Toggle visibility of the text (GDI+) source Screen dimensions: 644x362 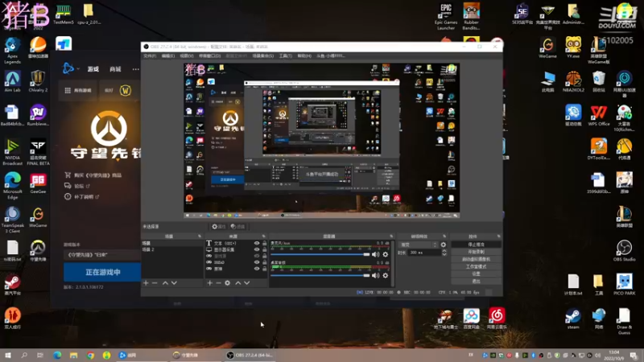coord(257,244)
